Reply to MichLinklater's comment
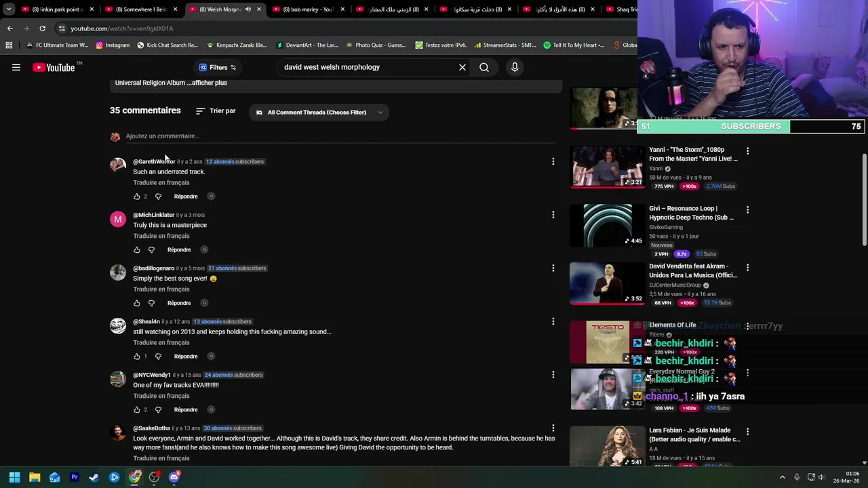Viewport: 868px width, 488px height. pos(179,250)
